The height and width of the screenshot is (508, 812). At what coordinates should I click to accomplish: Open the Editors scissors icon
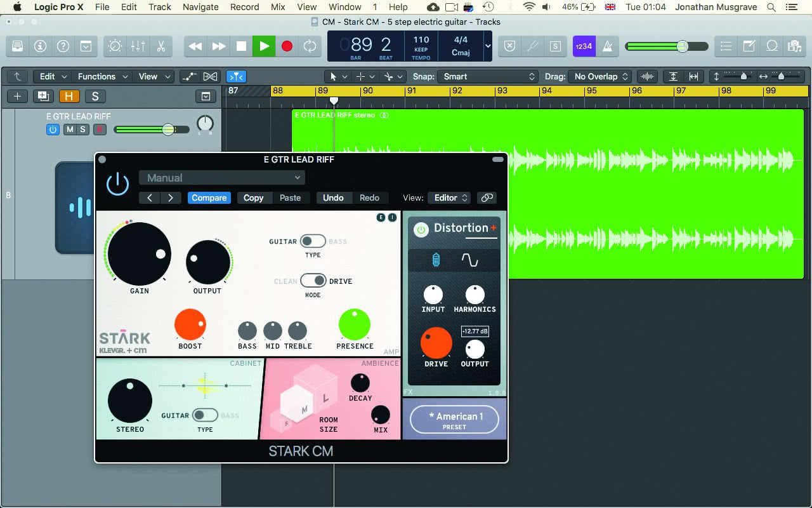(x=160, y=46)
